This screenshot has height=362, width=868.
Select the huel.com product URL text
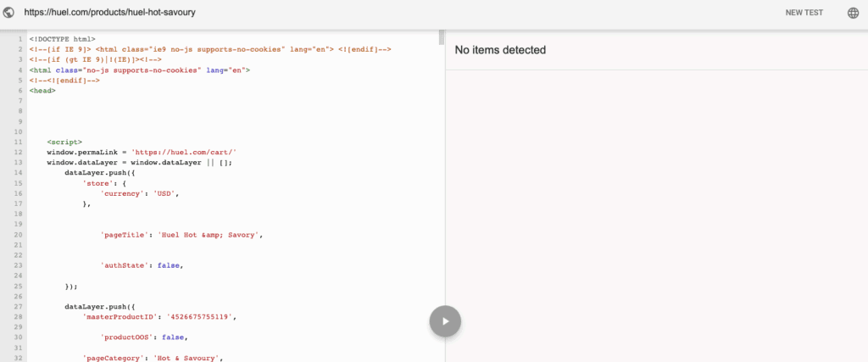click(x=109, y=12)
